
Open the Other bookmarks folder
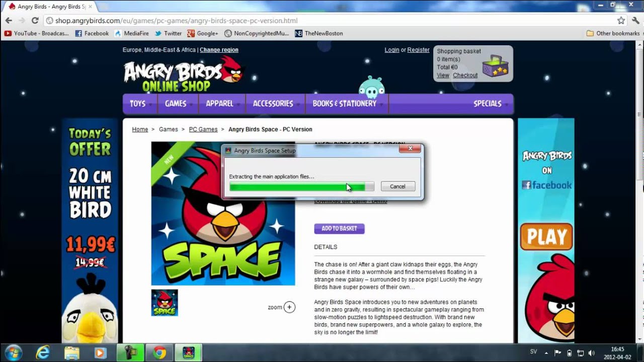613,33
